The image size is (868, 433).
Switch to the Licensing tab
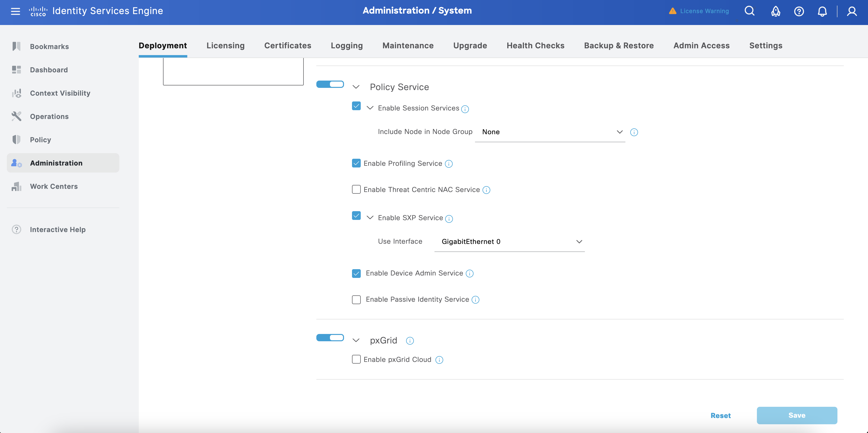point(225,46)
